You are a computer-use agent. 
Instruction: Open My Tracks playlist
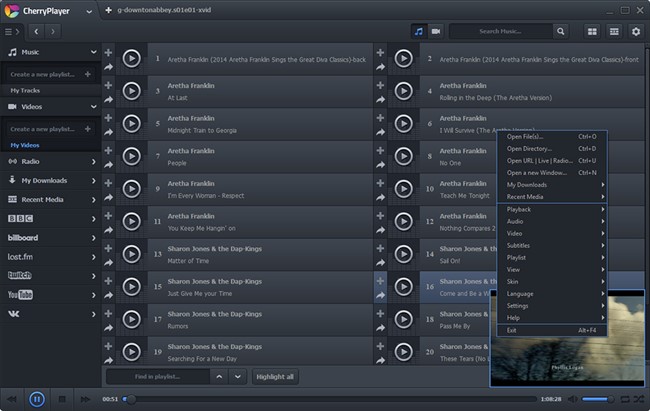coord(25,90)
